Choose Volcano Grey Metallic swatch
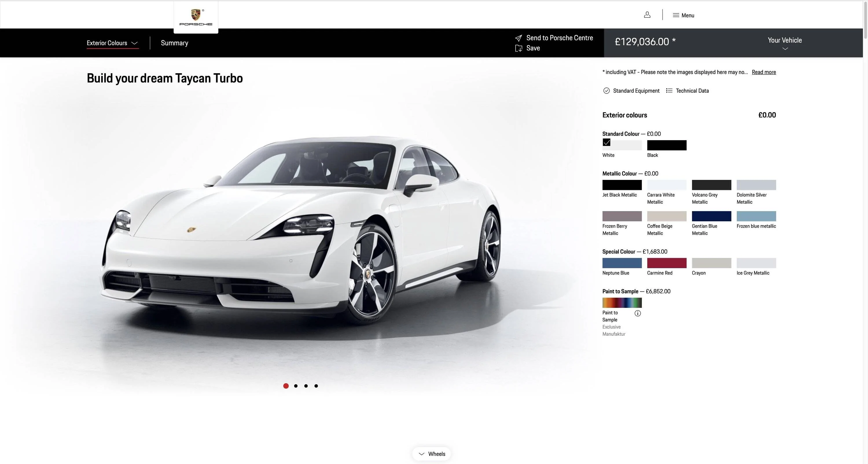868x464 pixels. point(711,185)
